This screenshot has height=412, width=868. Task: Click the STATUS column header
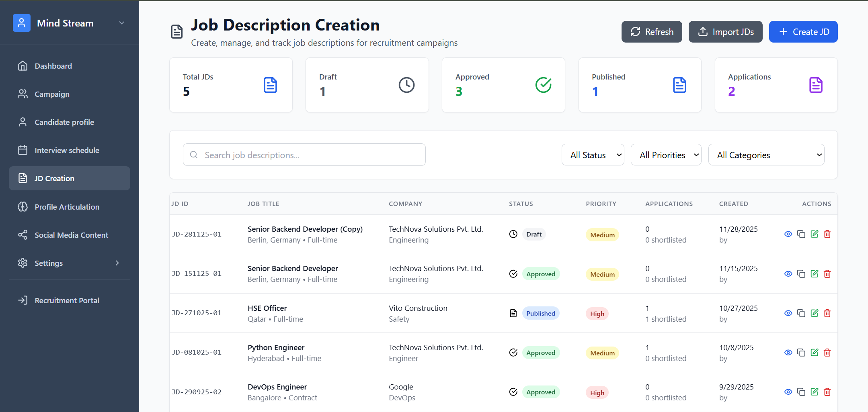click(521, 204)
